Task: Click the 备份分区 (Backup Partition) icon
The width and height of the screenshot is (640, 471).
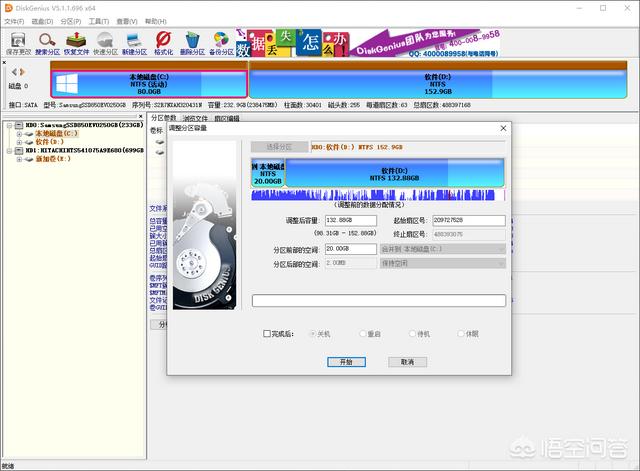Action: click(x=222, y=41)
